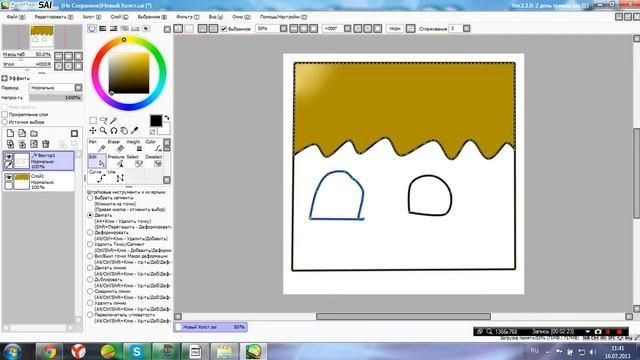640x360 pixels.
Task: Show the RGB sliders panel
Action: [102, 29]
